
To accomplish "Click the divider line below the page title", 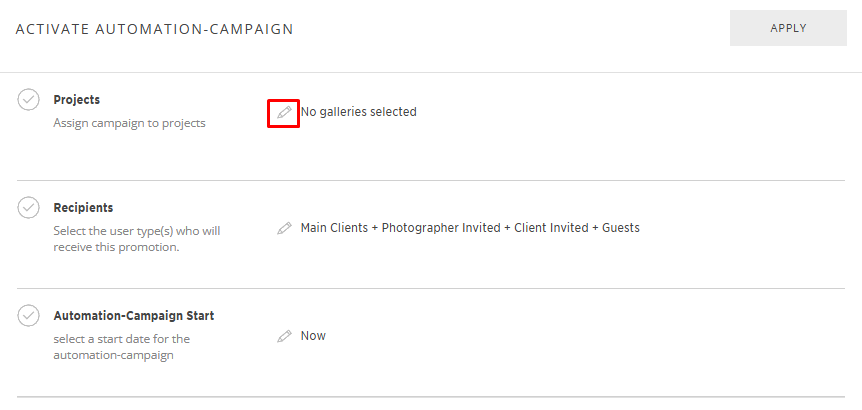I will pyautogui.click(x=431, y=72).
